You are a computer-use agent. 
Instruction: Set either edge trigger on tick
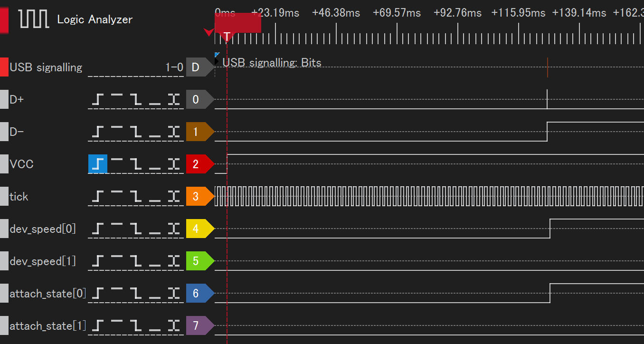174,196
